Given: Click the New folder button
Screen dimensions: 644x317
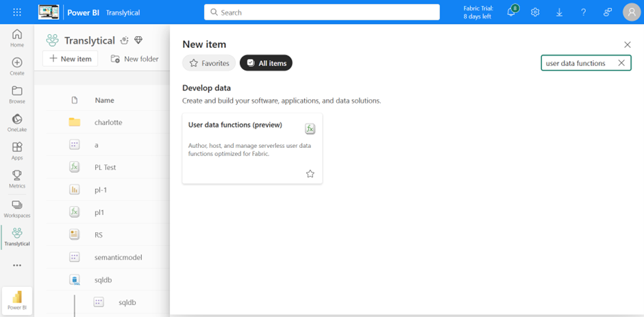Looking at the screenshot, I should [135, 59].
